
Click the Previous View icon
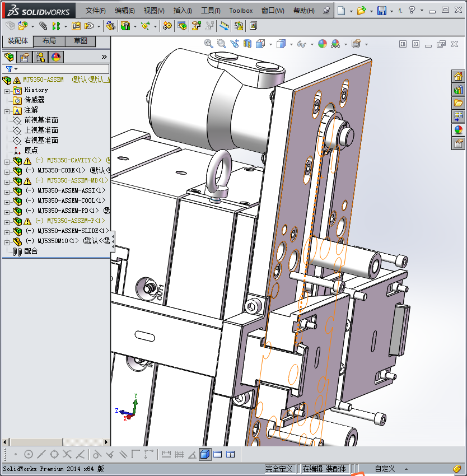[x=235, y=44]
